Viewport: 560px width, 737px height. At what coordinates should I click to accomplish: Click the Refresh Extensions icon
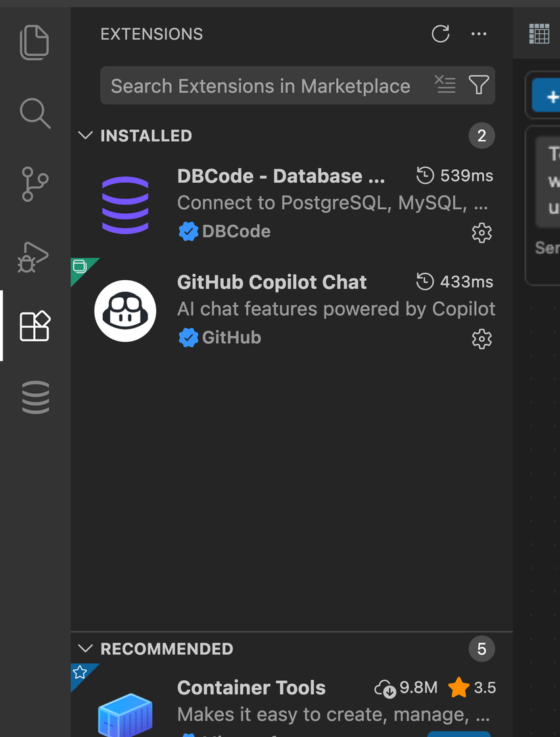point(440,34)
